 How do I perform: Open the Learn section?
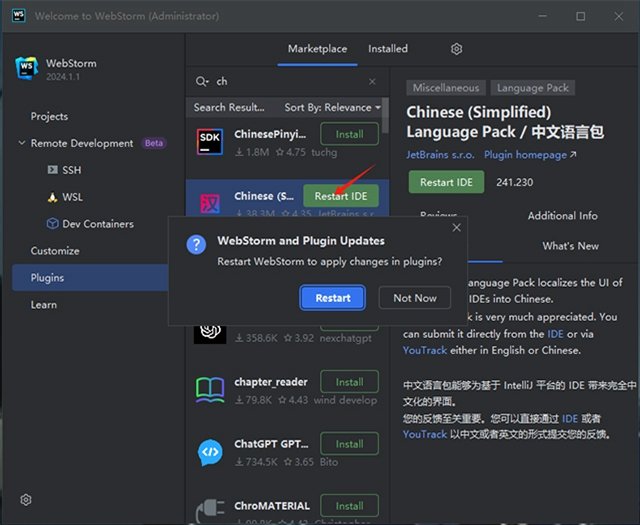coord(44,305)
